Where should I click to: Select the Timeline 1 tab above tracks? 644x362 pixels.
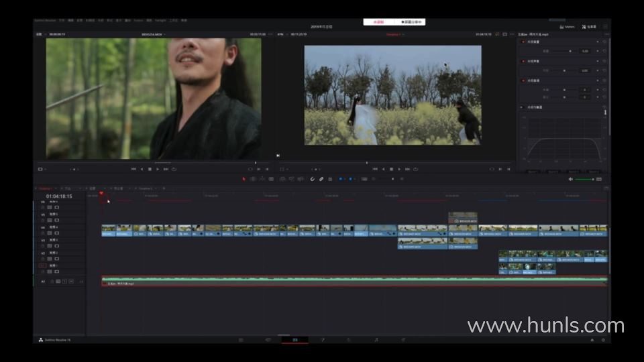46,188
